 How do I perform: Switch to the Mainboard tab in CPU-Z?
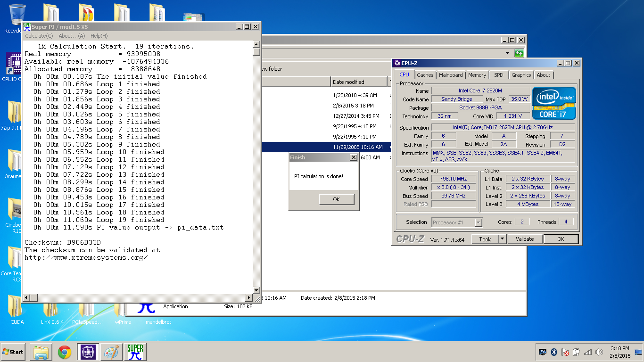[x=451, y=75]
